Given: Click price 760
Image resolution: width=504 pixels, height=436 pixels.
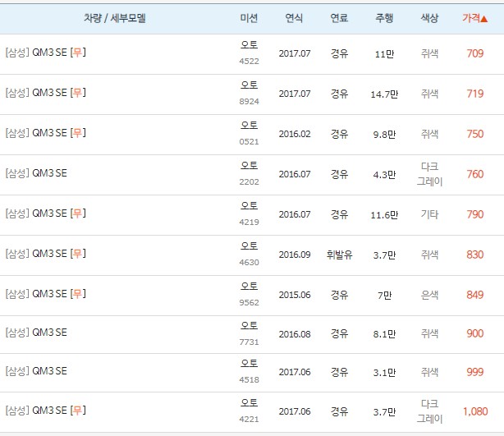Looking at the screenshot, I should click(475, 174).
